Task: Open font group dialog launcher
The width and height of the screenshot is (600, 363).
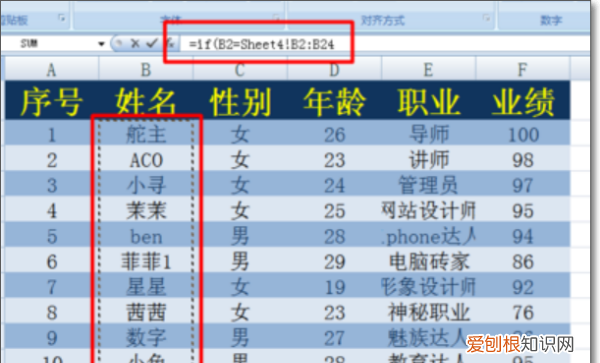Action: click(276, 17)
